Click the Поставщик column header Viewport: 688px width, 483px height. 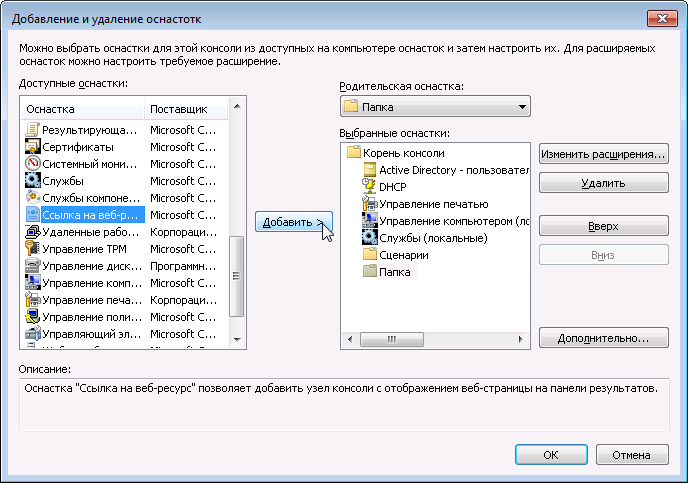coord(186,109)
